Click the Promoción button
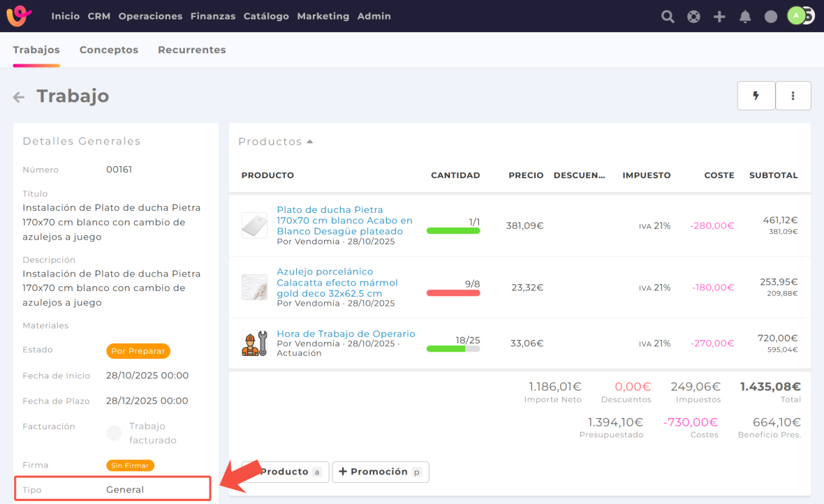The width and height of the screenshot is (824, 504). [x=380, y=472]
